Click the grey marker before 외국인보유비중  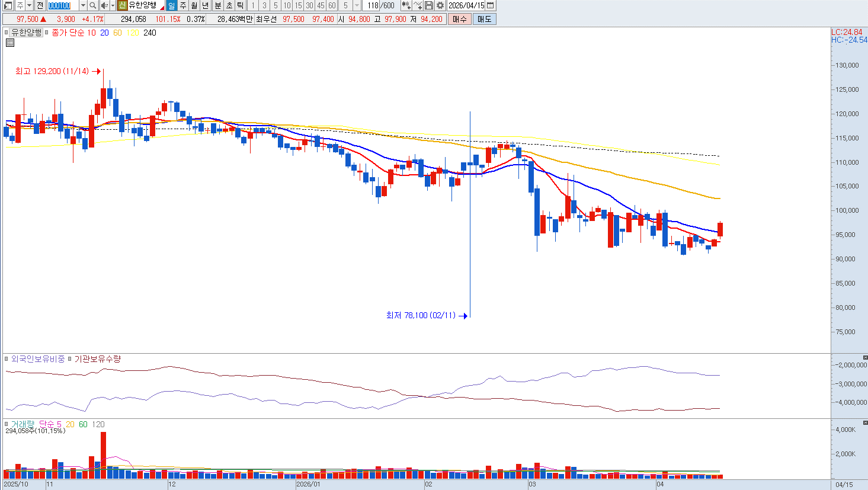7,359
